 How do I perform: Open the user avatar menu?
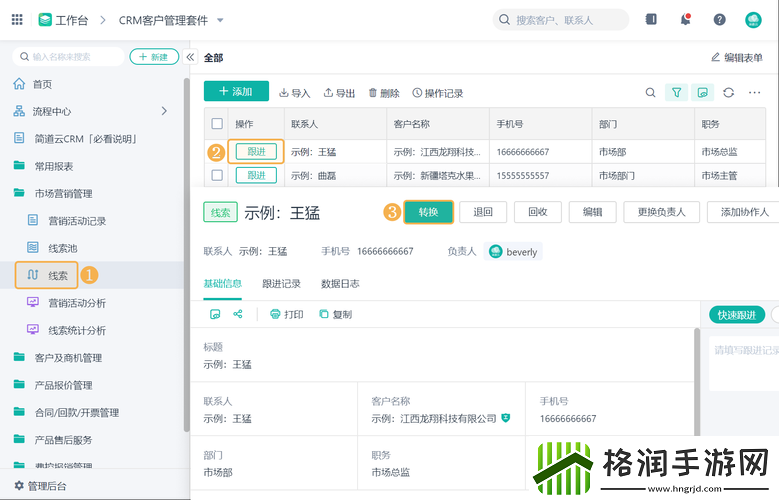pos(753,20)
